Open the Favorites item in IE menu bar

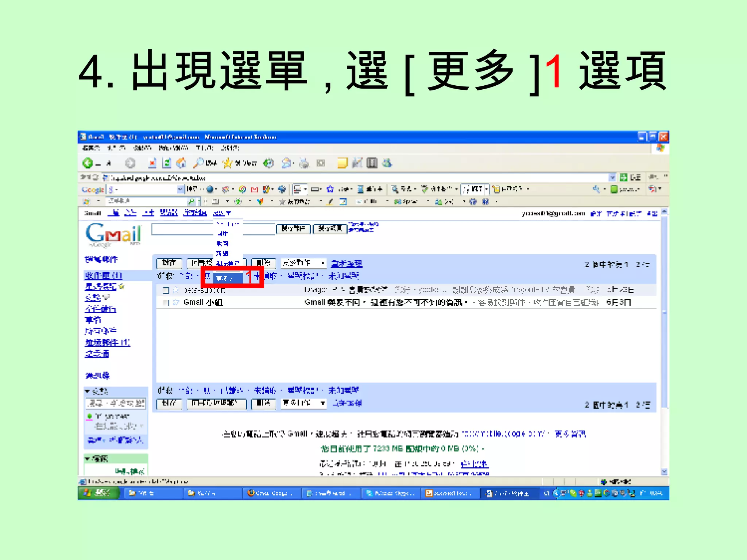pyautogui.click(x=174, y=148)
